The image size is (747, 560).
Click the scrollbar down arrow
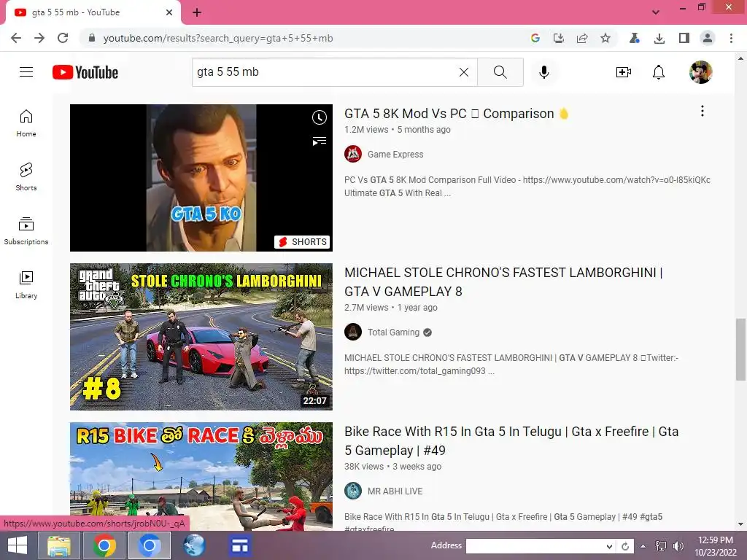click(x=740, y=524)
